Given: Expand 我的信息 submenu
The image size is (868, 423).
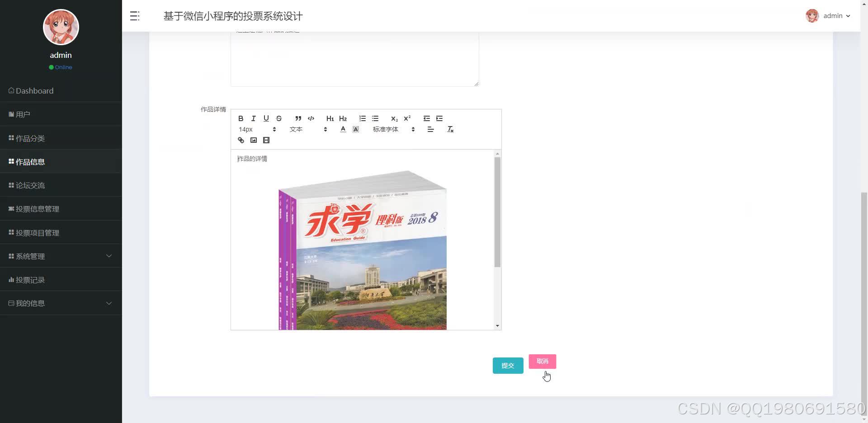Looking at the screenshot, I should [x=61, y=303].
